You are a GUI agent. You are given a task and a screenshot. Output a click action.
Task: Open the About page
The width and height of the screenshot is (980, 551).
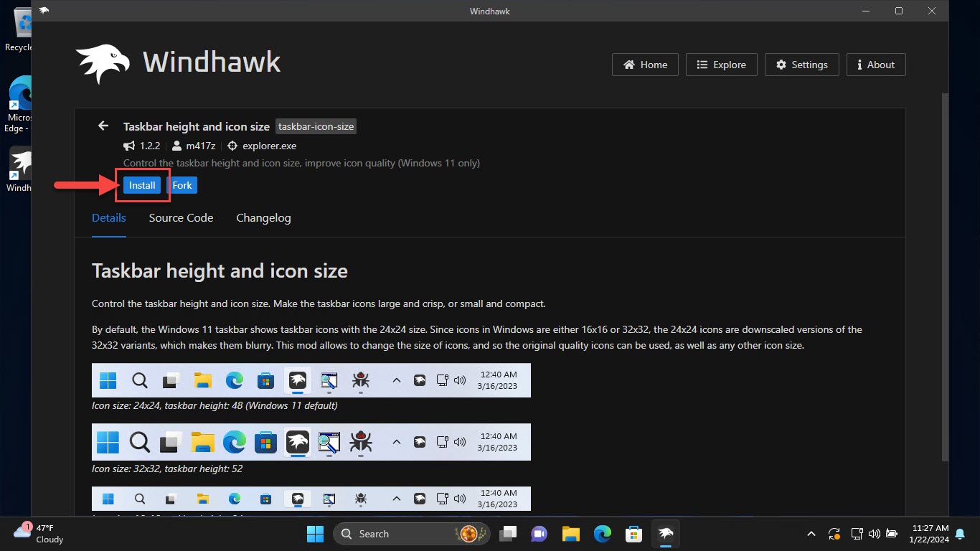click(x=875, y=65)
